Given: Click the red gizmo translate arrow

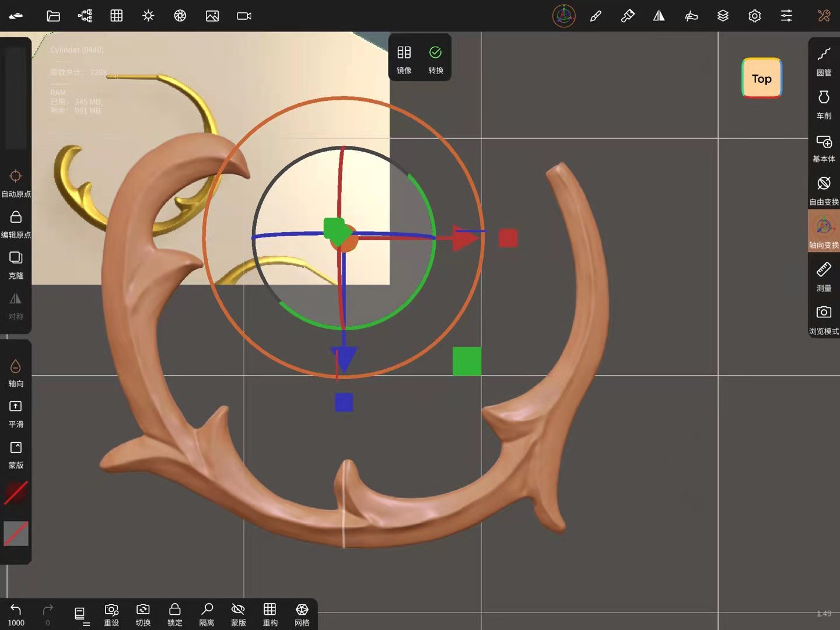Looking at the screenshot, I should 465,239.
